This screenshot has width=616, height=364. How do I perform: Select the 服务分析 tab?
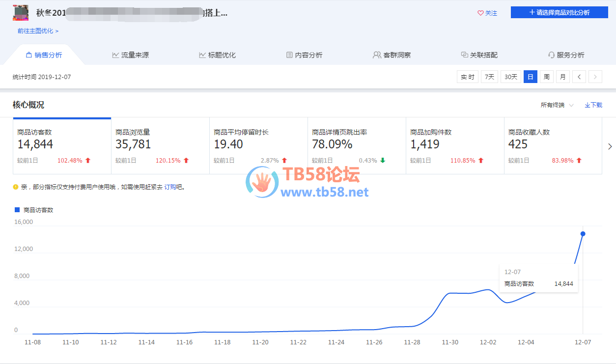[x=566, y=55]
